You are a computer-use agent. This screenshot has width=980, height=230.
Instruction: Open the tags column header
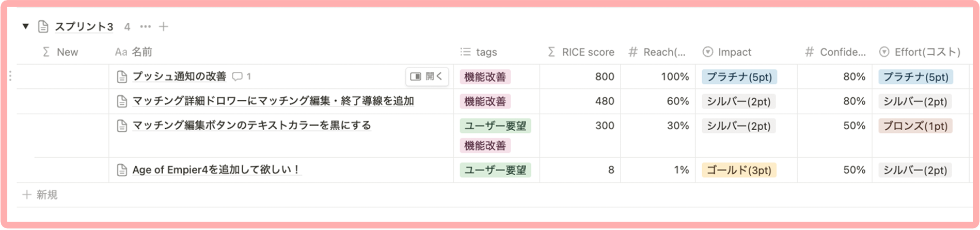[478, 52]
